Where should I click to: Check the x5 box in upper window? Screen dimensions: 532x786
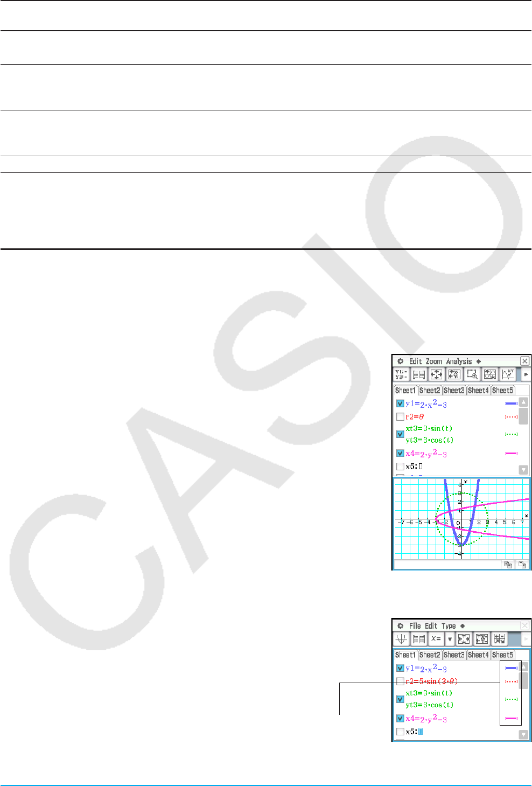point(400,467)
